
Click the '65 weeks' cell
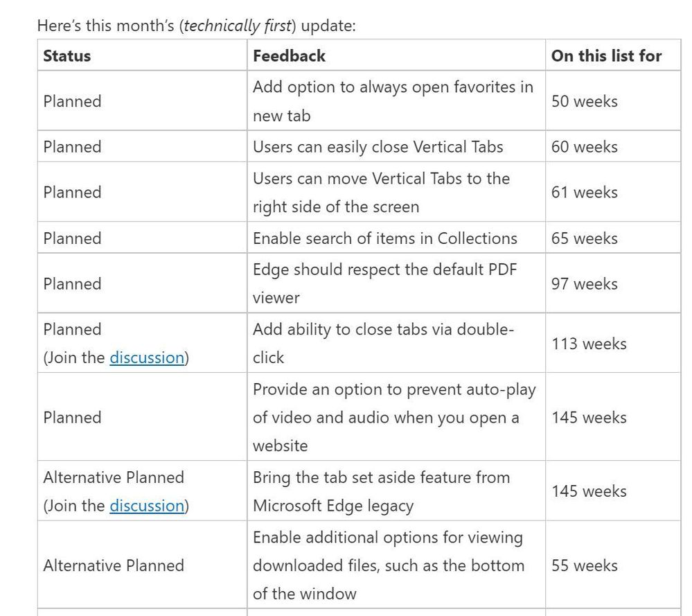pos(584,238)
